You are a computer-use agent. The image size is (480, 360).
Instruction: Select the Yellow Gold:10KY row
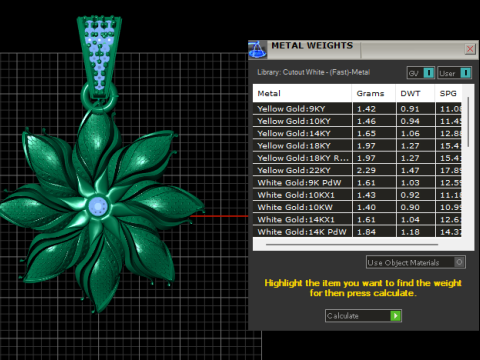357,121
